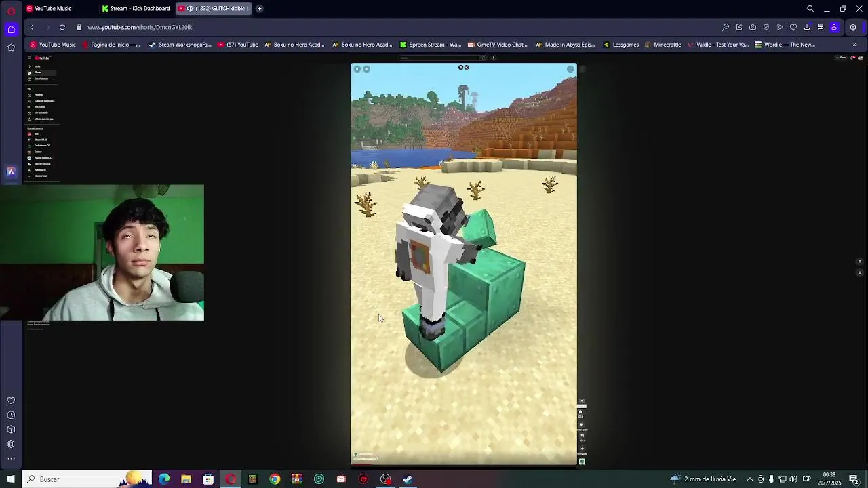
Task: Take a snapshot with camera icon
Action: (753, 27)
